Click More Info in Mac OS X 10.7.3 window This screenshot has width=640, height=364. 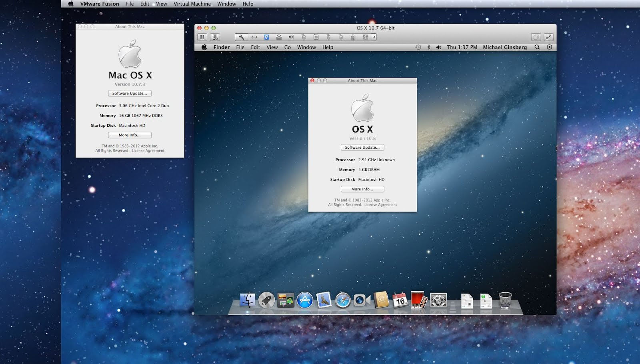tap(130, 135)
